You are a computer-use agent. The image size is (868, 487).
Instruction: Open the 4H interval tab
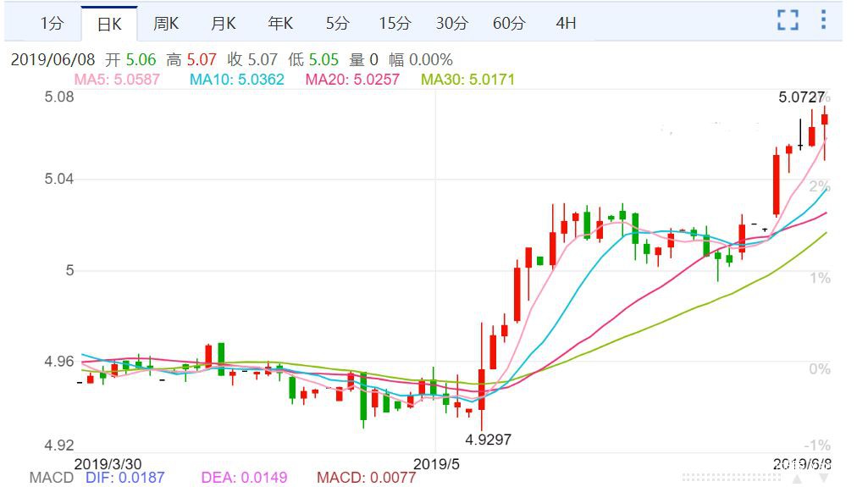pyautogui.click(x=566, y=24)
